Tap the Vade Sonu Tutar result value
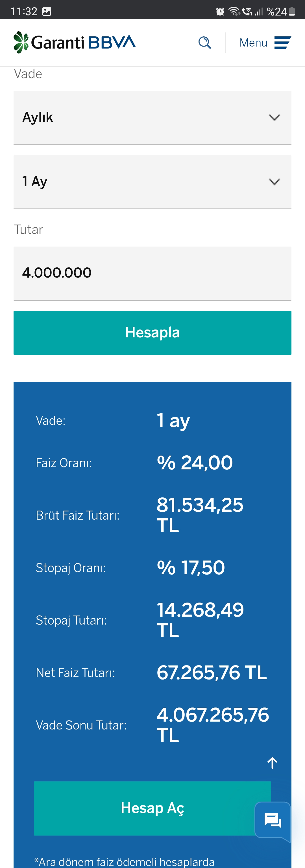Image resolution: width=305 pixels, height=868 pixels. (213, 724)
